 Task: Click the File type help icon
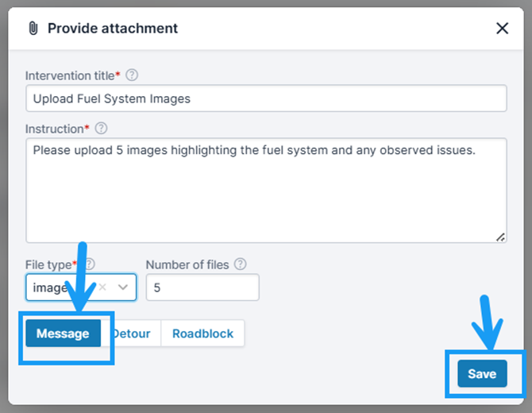coord(90,264)
